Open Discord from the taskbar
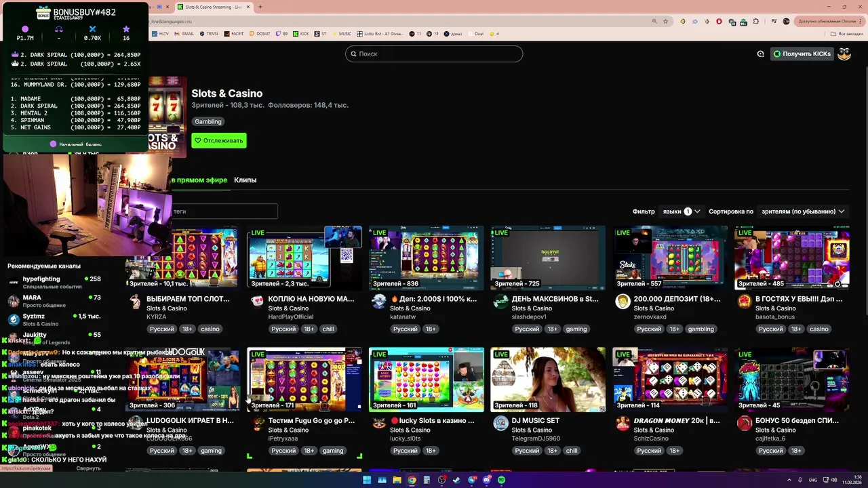Viewport: 868px width, 488px height. click(x=486, y=480)
